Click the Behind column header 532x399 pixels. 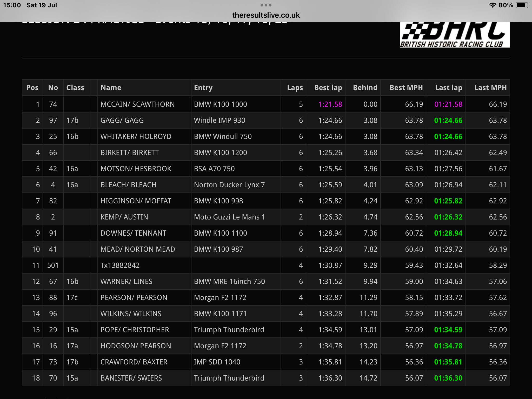(363, 88)
